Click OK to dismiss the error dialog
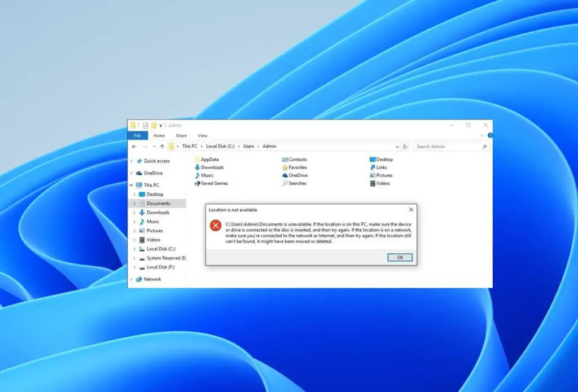Viewport: 578px width, 392px height. point(400,257)
